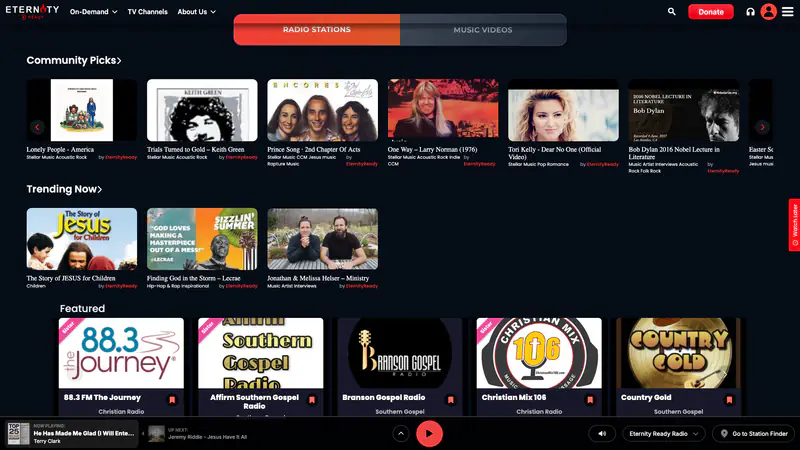This screenshot has height=450, width=800.
Task: Click the '88.3 FM The Journey' station name
Action: coord(102,397)
